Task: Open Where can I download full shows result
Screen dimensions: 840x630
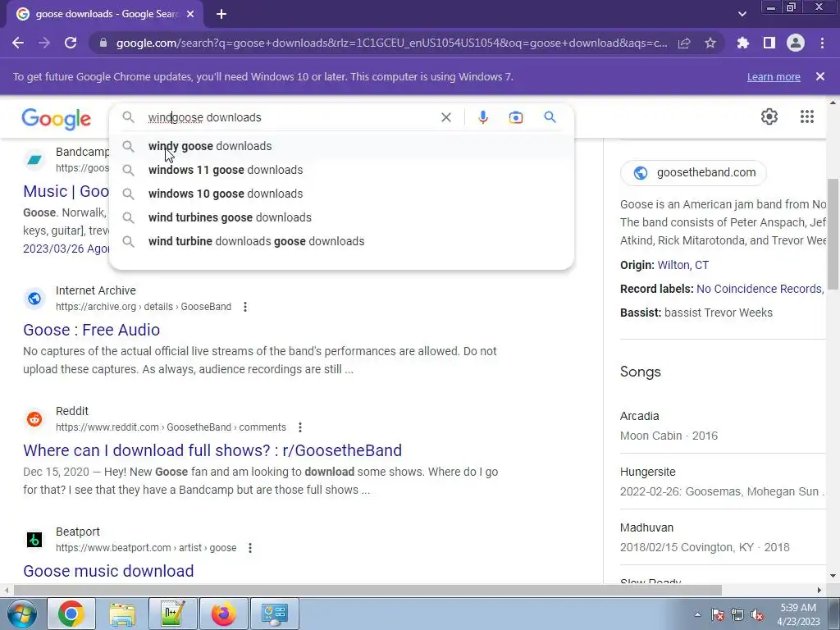Action: coord(212,450)
